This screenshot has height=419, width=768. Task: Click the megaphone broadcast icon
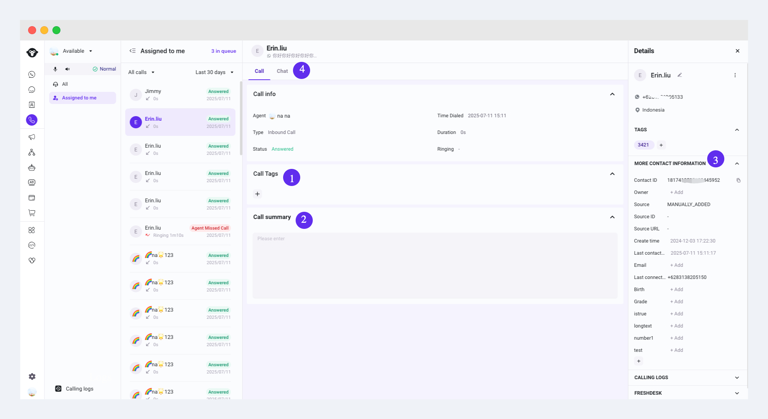32,137
